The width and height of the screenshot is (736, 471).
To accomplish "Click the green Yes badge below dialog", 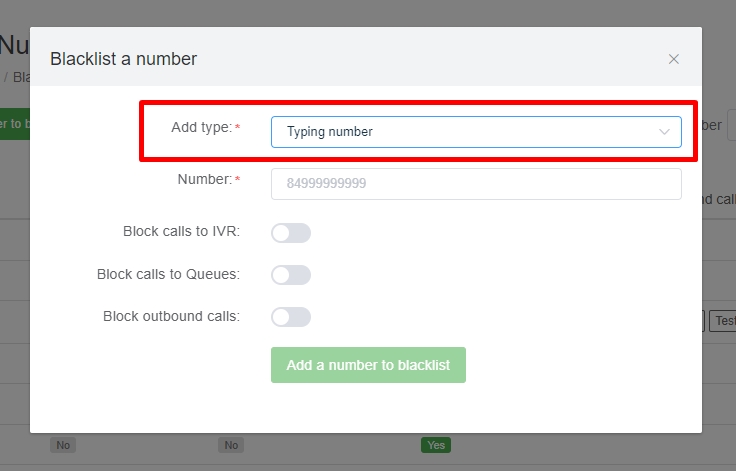I will coord(435,445).
